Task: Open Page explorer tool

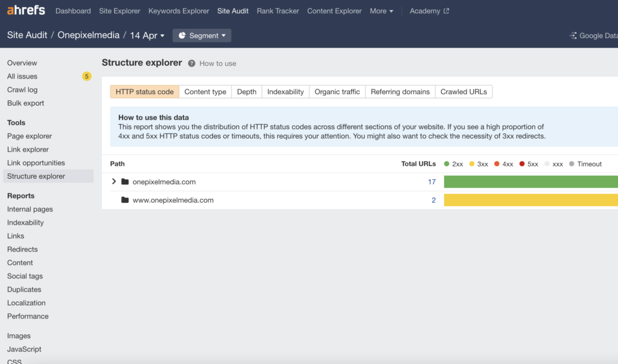Action: point(30,136)
